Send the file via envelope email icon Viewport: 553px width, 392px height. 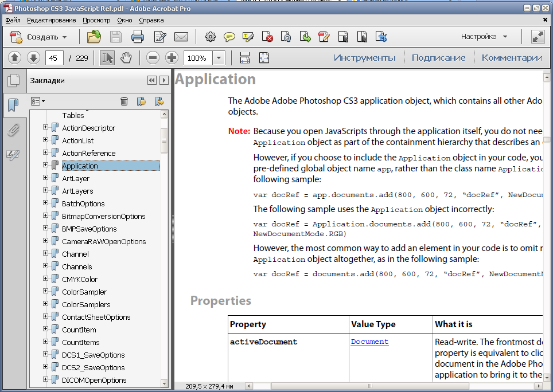[181, 37]
